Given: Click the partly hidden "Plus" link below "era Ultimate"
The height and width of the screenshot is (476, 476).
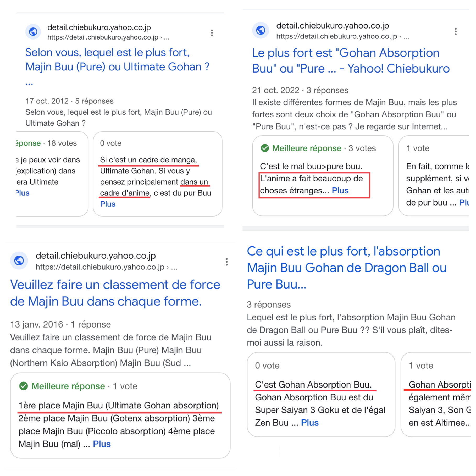Looking at the screenshot, I should (23, 193).
